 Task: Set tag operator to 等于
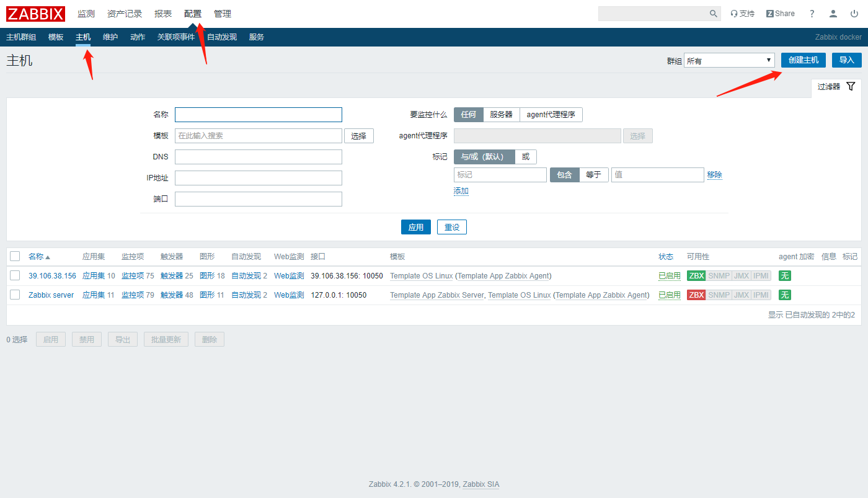click(x=593, y=175)
